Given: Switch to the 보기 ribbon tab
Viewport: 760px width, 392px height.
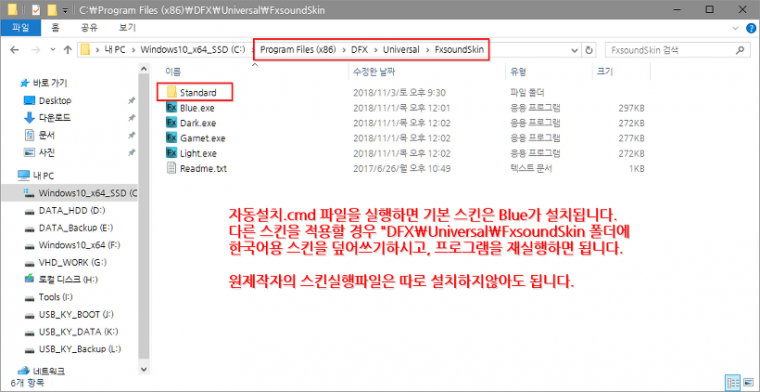Looking at the screenshot, I should click(x=127, y=28).
